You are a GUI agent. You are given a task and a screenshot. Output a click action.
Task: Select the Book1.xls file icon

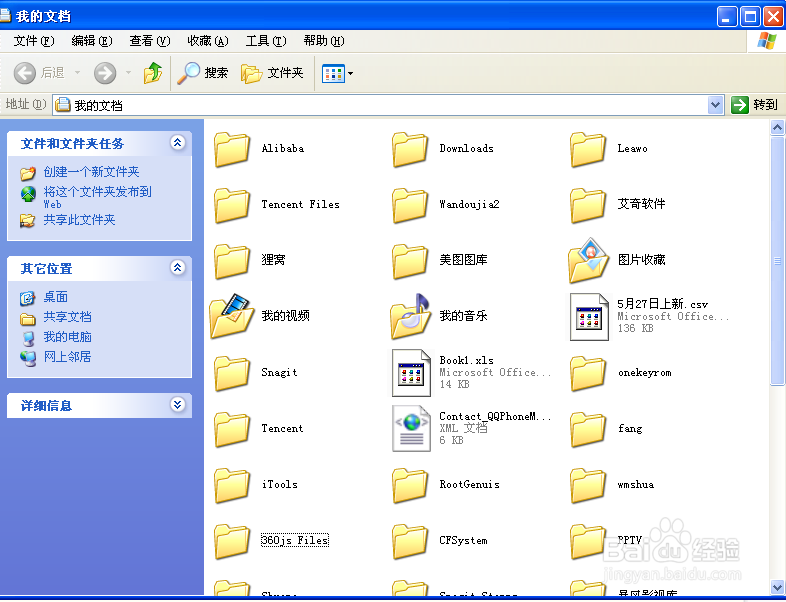pos(411,373)
